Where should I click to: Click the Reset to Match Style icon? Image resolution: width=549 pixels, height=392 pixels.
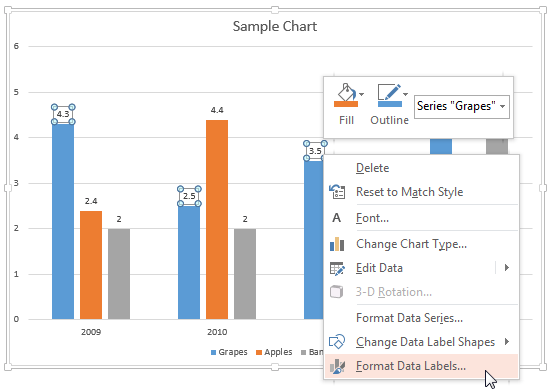(x=337, y=192)
